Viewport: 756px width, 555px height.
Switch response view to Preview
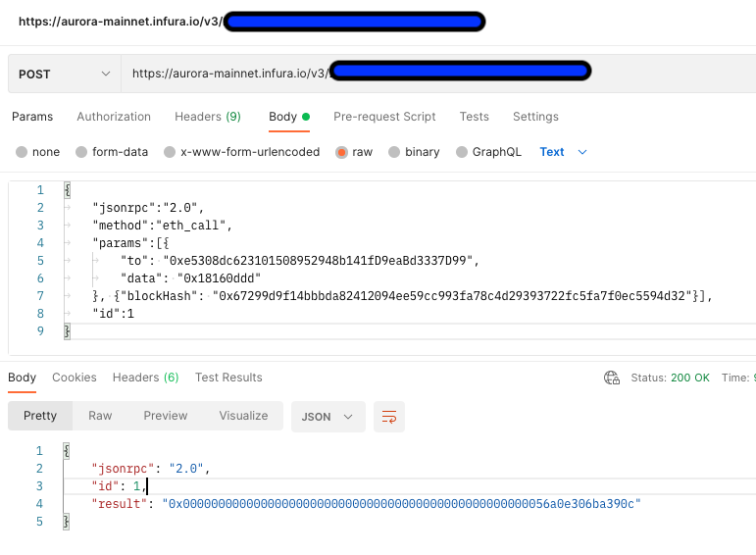166,416
